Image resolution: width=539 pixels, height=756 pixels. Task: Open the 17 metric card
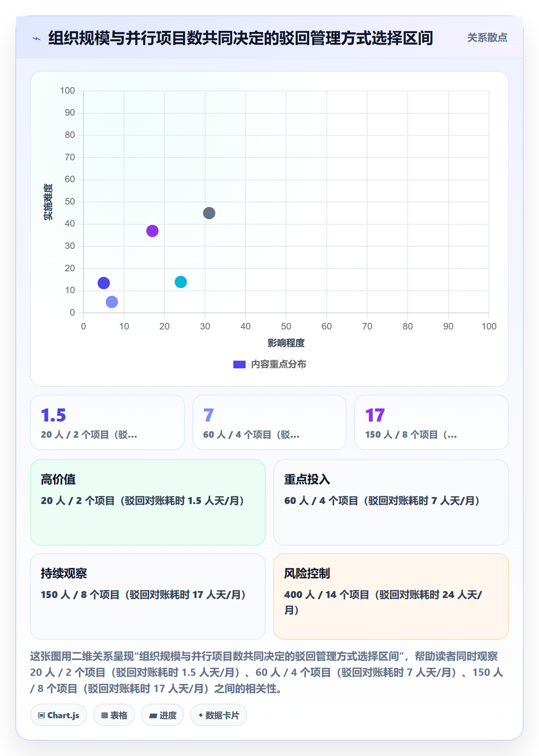[432, 422]
